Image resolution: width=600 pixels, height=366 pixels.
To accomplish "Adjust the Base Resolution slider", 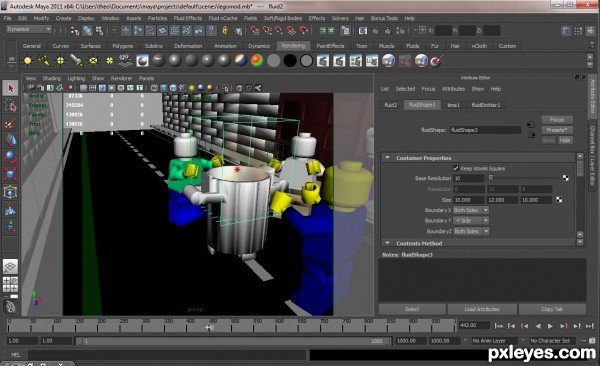I will [525, 178].
